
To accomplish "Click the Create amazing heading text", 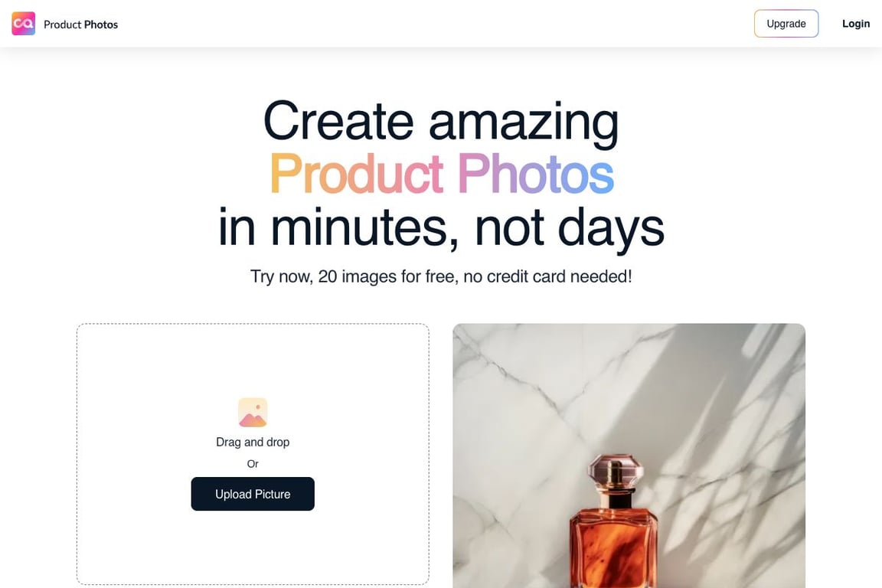I will click(x=441, y=121).
